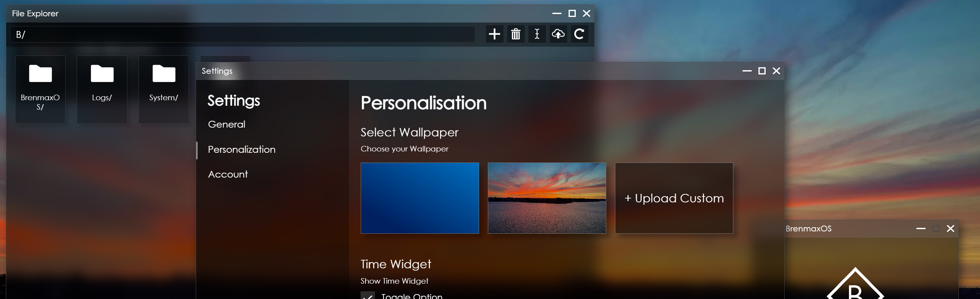Maximize the File Explorer window
The width and height of the screenshot is (980, 299).
click(572, 13)
